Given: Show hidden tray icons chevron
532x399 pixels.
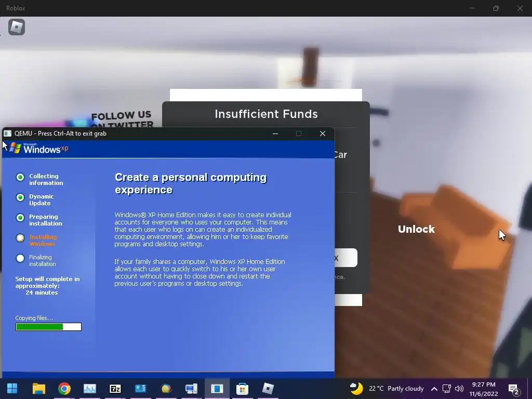Looking at the screenshot, I should (x=434, y=389).
